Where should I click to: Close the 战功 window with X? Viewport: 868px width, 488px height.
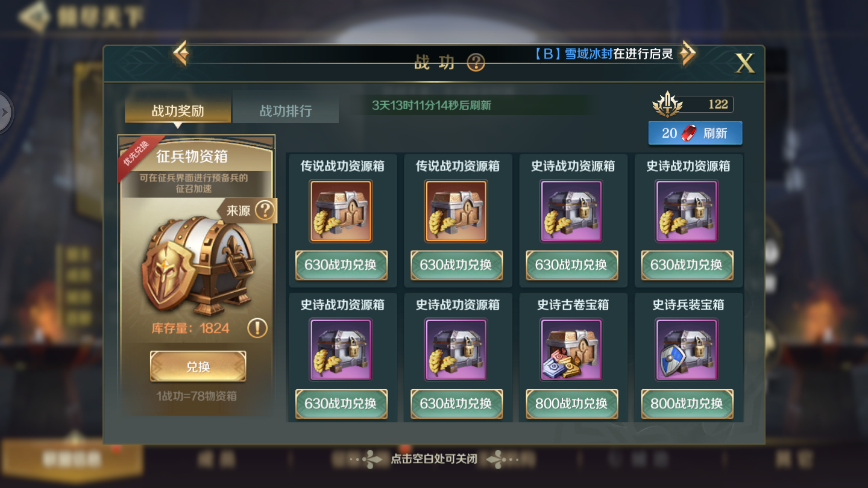point(745,63)
